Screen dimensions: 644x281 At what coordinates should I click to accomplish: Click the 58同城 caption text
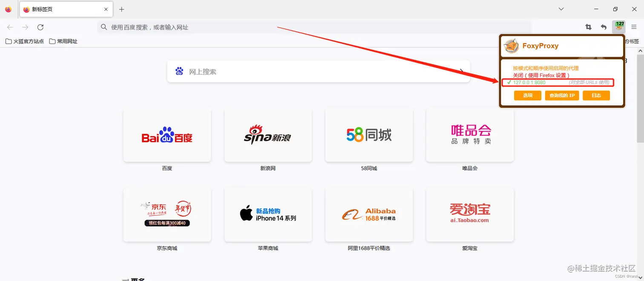tap(369, 168)
